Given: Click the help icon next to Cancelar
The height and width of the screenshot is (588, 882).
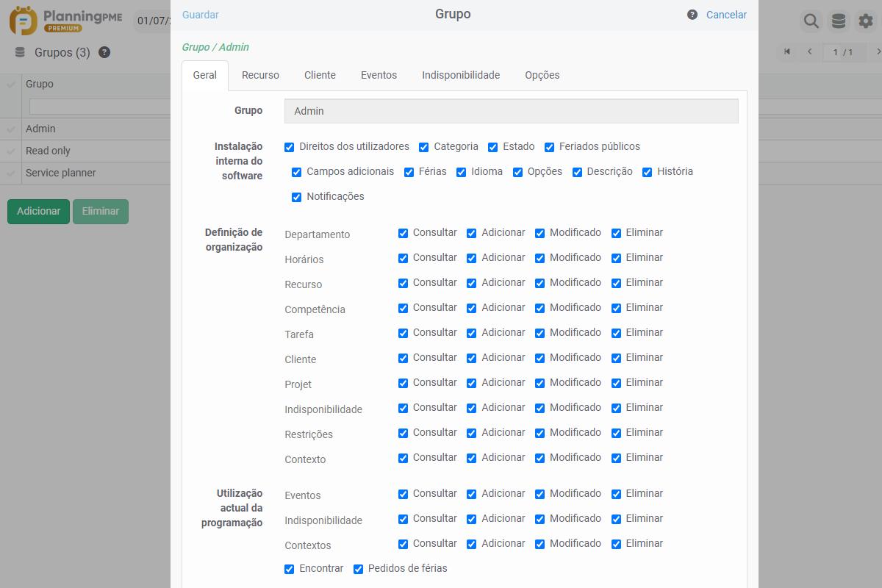Looking at the screenshot, I should point(692,15).
